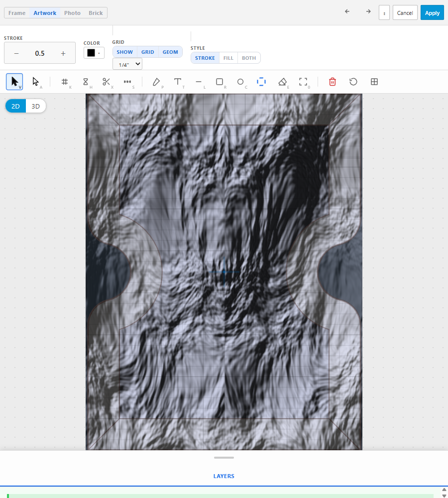Click the layers scrollbar up arrow
Image resolution: width=448 pixels, height=498 pixels.
pos(444,490)
